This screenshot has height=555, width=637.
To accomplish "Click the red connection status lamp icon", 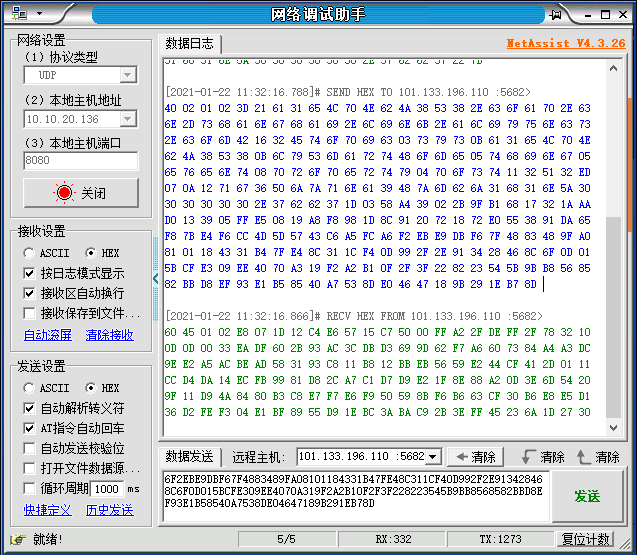I will 64,192.
